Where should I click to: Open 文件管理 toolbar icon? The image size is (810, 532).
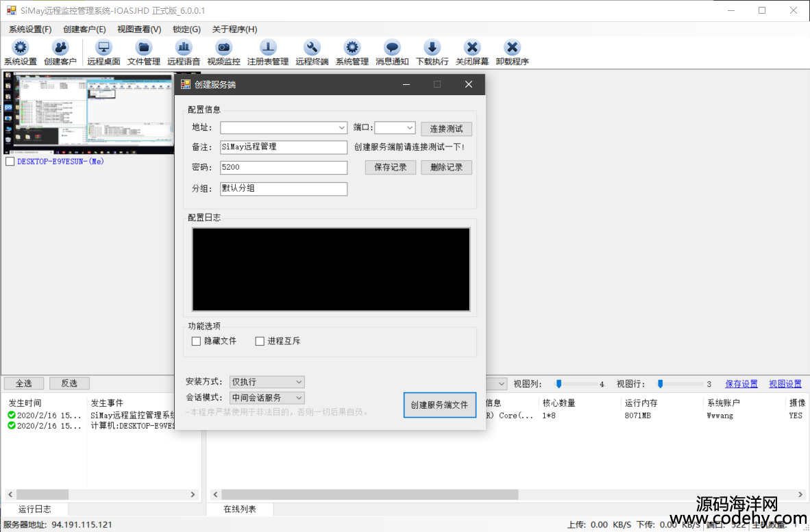(144, 53)
